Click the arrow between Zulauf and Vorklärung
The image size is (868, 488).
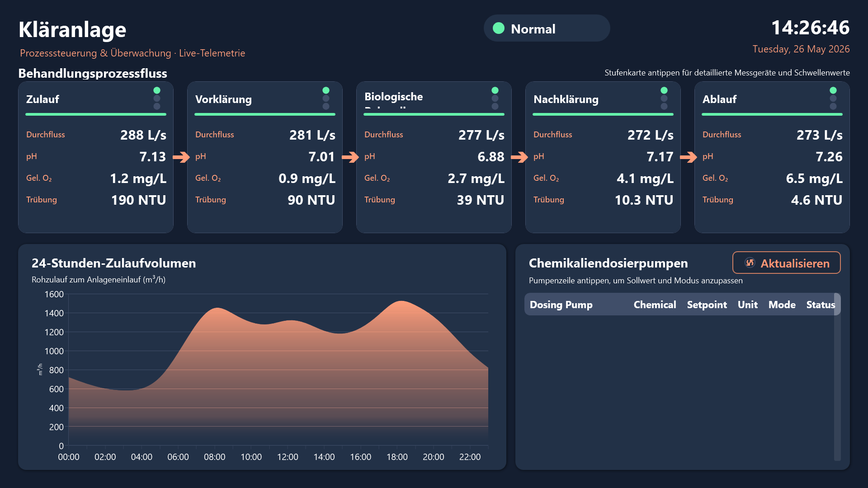181,157
